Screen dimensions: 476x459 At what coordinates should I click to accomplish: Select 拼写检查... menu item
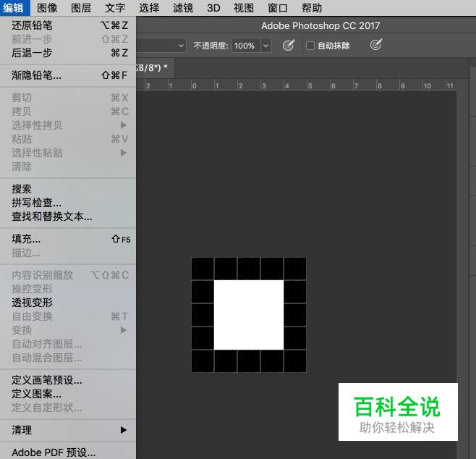click(68, 203)
